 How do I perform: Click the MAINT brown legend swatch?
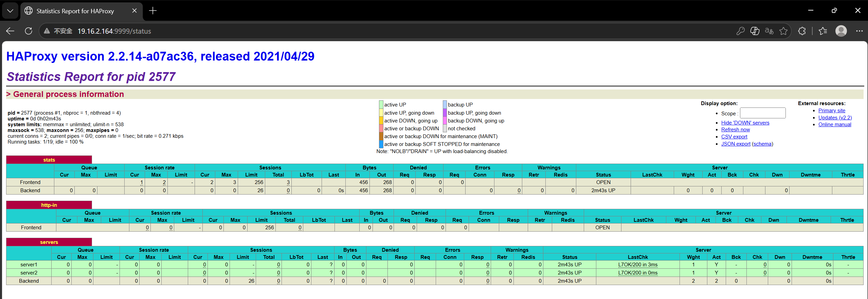coord(381,136)
